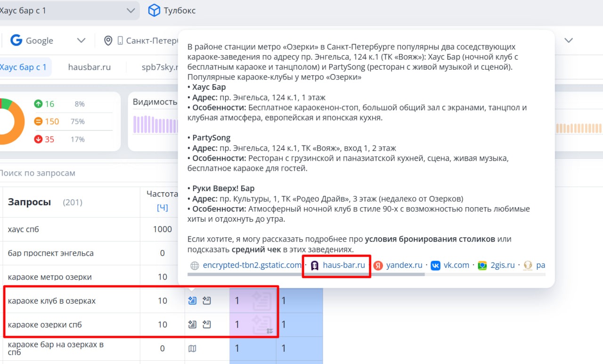Open the Google search engine dropdown
This screenshot has width=603, height=364.
click(81, 40)
